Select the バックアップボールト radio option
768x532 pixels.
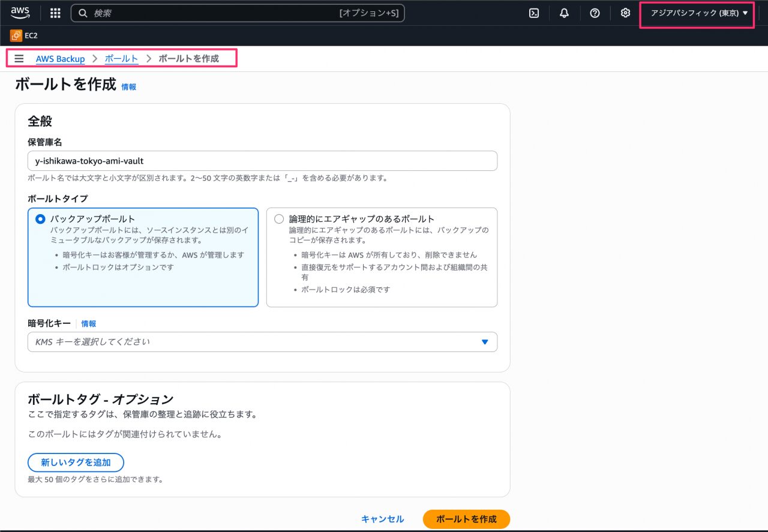pos(41,219)
